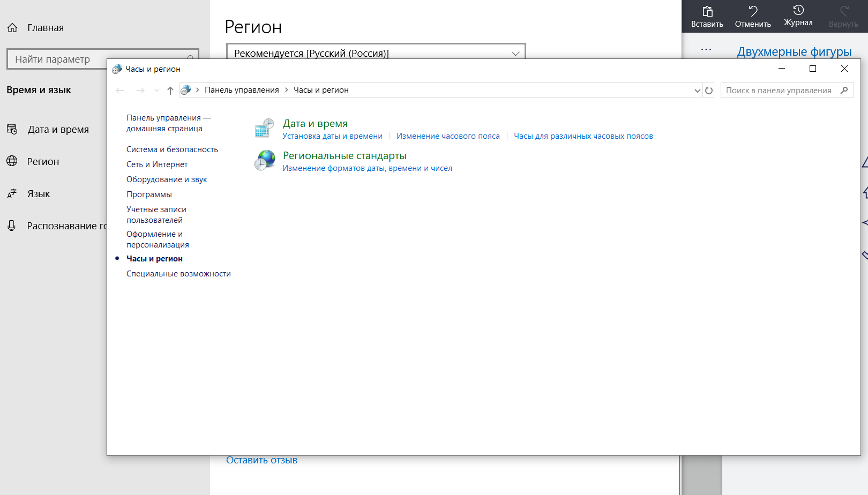Click the Оставить отзыв link
This screenshot has width=868, height=495.
(x=261, y=460)
